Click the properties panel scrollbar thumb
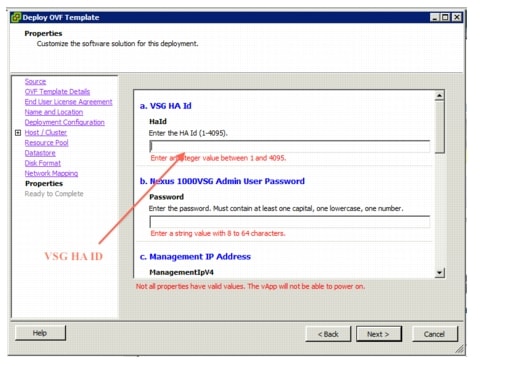512x374 pixels. [x=440, y=127]
